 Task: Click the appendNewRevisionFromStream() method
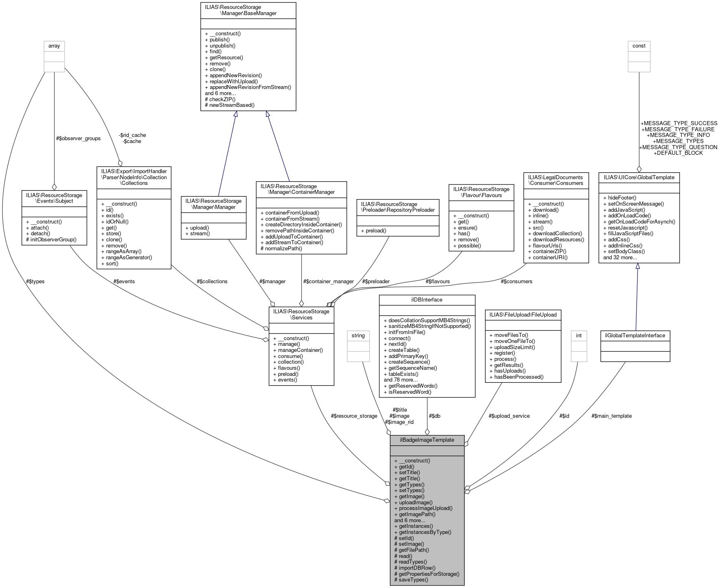248,87
